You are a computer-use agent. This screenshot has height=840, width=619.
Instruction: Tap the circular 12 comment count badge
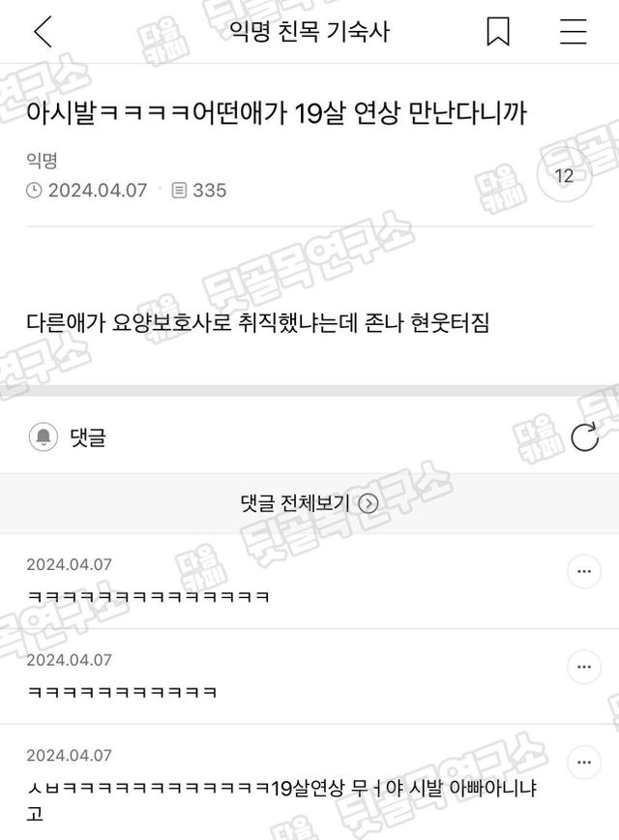(565, 175)
